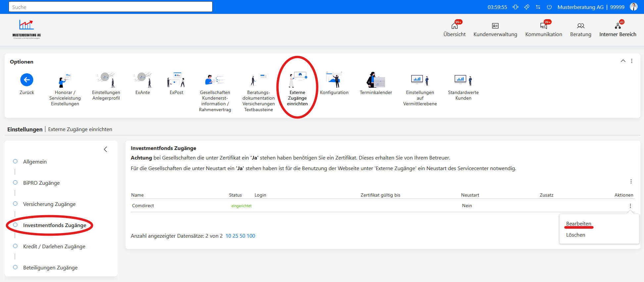Viewport: 644px width, 282px height.
Task: Open Standardwerte Kunden icon
Action: (463, 80)
